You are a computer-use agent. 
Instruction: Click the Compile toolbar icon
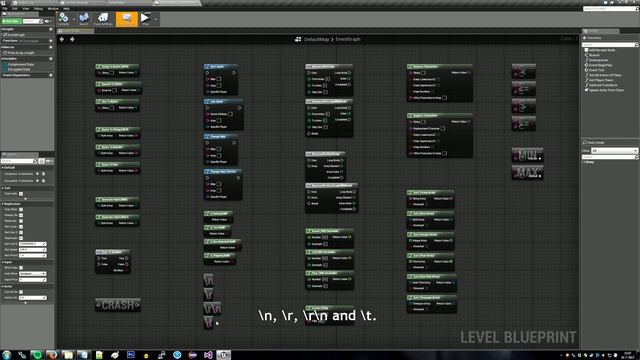tap(63, 19)
